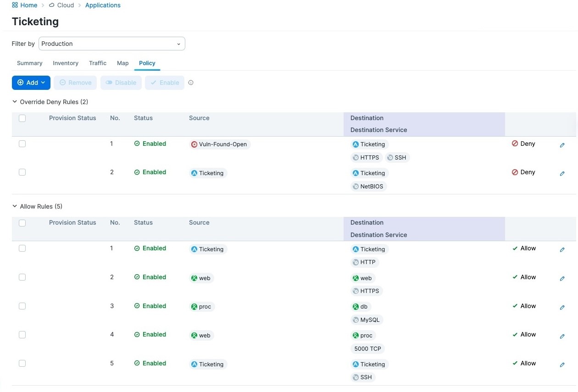578x392 pixels.
Task: Click the SSH service chip in Allow rule 5
Action: coord(363,377)
